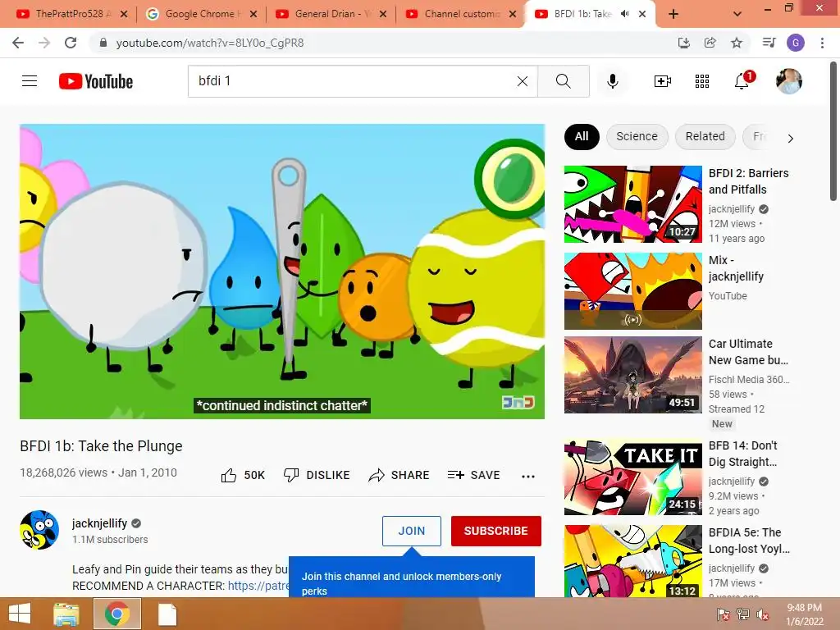The image size is (840, 630).
Task: Open the Mix - jacknjellify thumbnail
Action: 632,291
